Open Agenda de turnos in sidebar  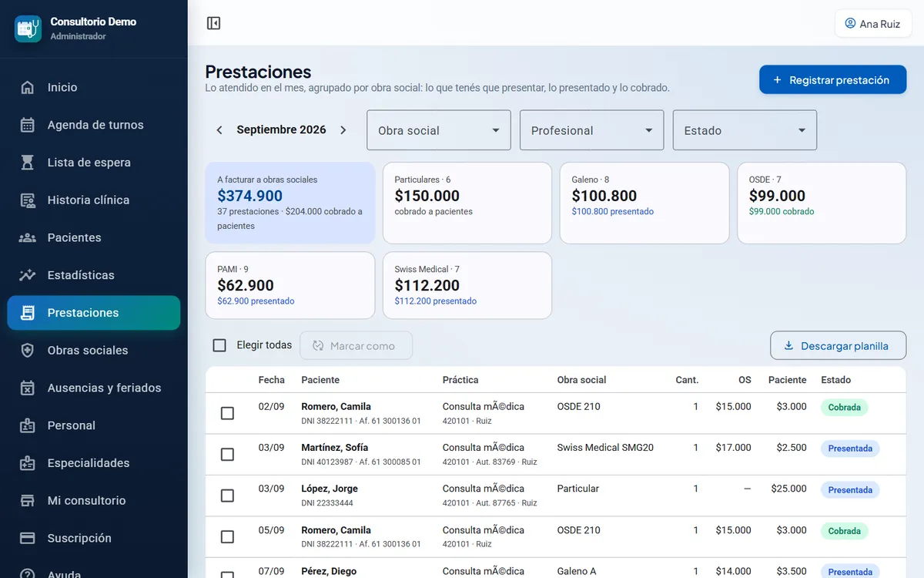pos(94,125)
